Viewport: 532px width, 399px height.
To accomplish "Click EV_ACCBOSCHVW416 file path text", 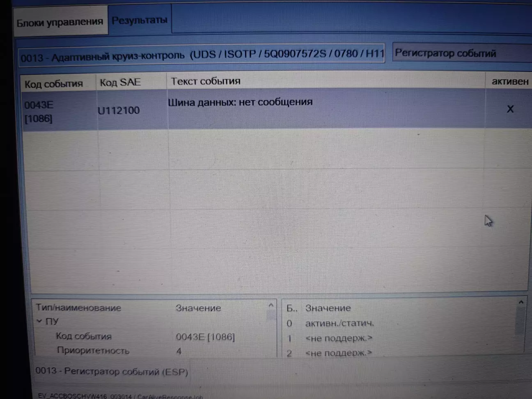I will [x=120, y=396].
